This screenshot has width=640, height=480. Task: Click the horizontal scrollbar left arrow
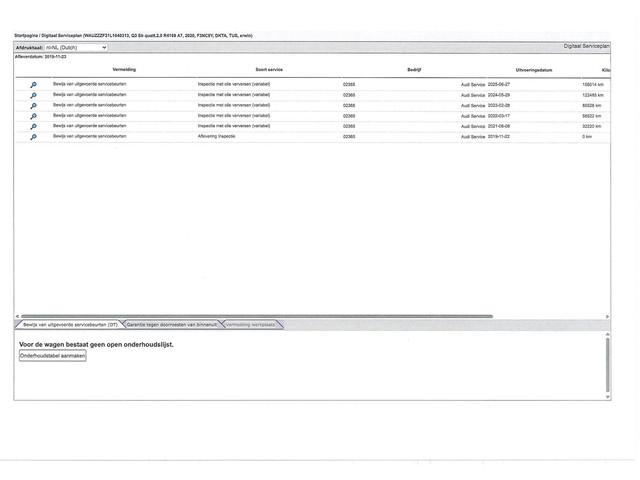[x=17, y=316]
